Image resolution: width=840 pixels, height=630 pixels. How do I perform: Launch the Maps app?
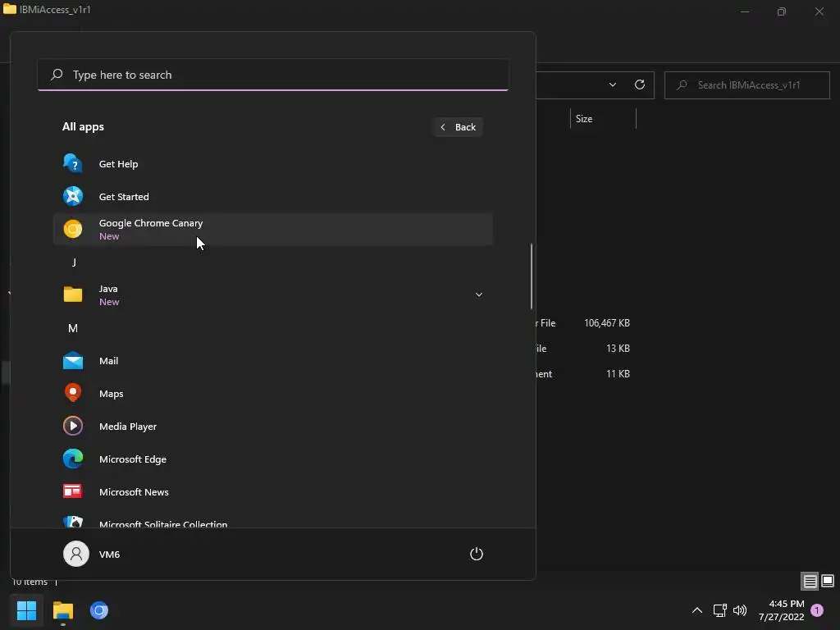tap(272, 394)
